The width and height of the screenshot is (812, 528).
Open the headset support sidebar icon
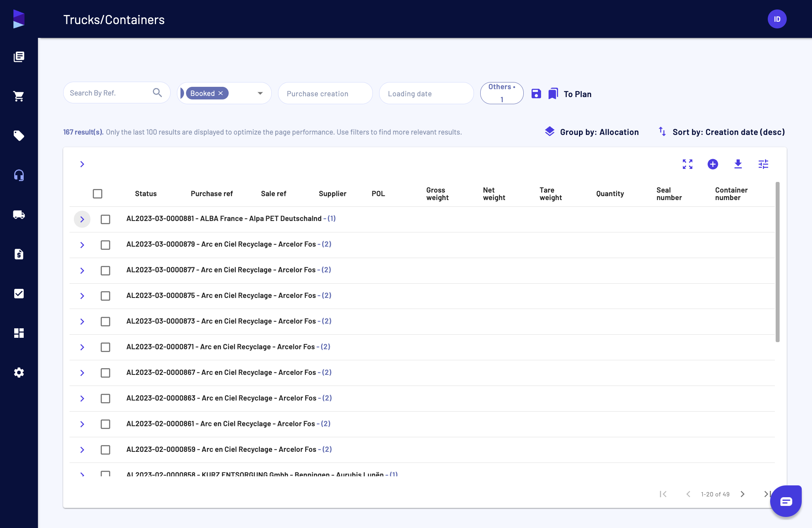tap(19, 175)
